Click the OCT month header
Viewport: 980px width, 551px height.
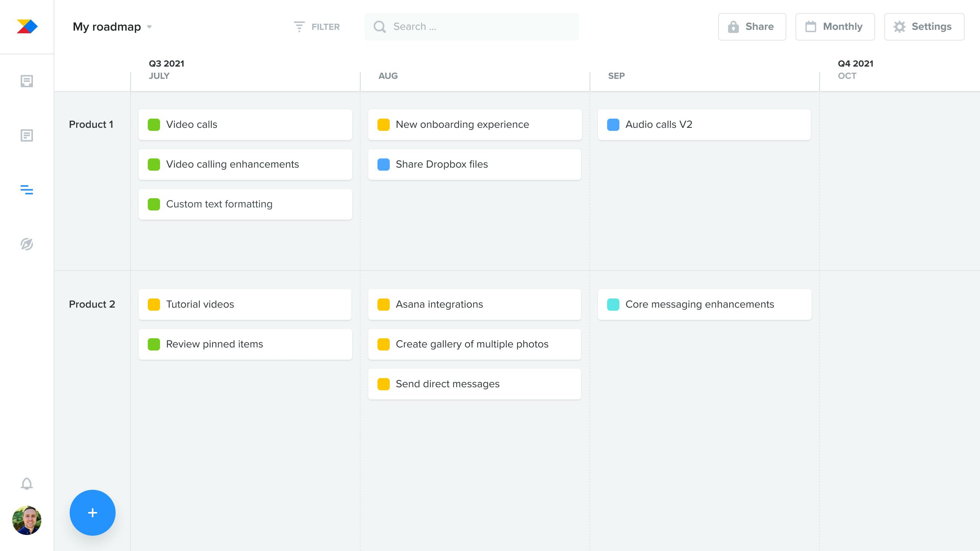click(847, 76)
